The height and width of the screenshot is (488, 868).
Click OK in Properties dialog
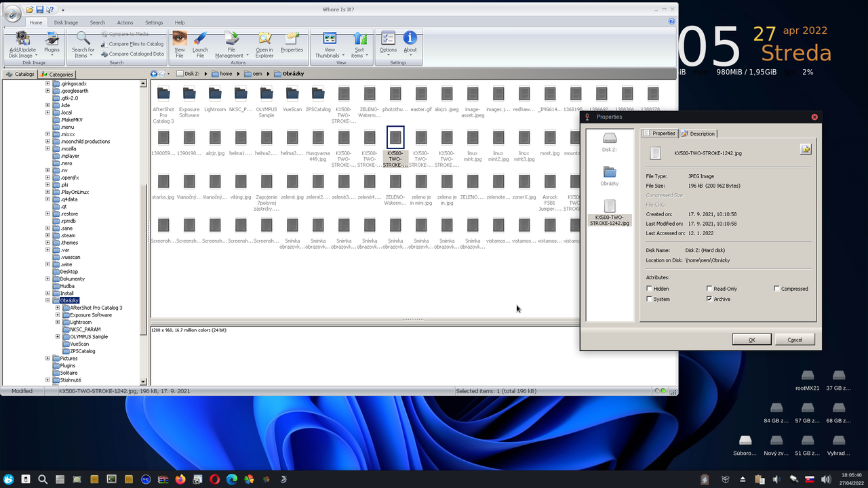pos(751,340)
